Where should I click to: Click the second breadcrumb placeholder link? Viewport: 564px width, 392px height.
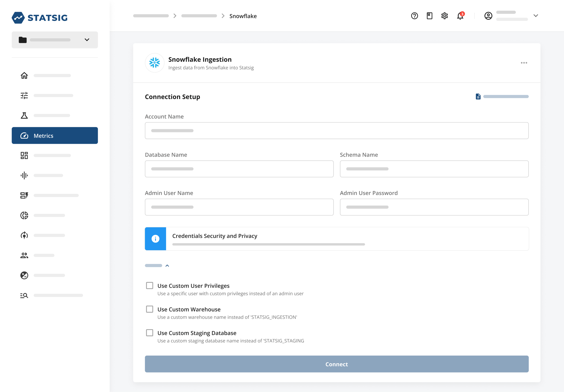(199, 16)
